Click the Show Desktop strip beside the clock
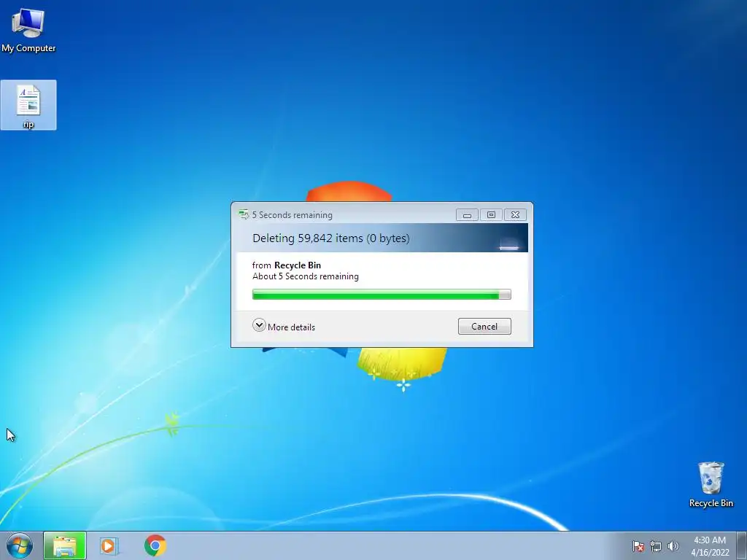The width and height of the screenshot is (747, 560). point(742,545)
